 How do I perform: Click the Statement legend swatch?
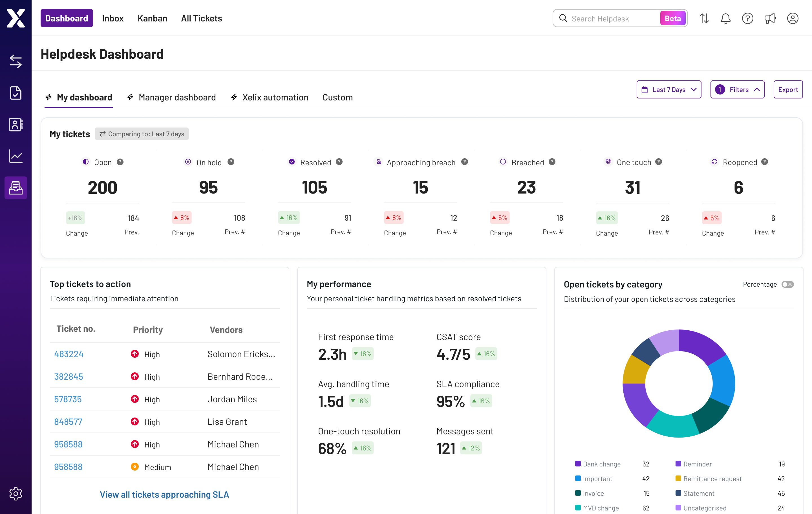678,493
